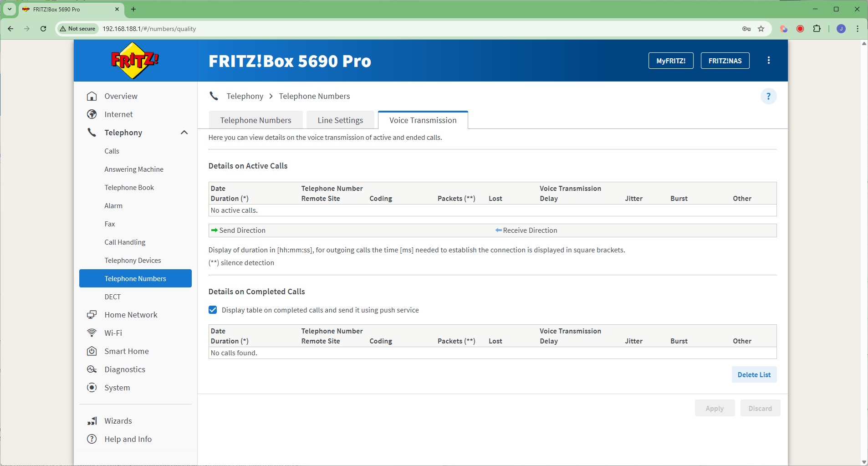Click the "Details on Completed Calls" heading

256,292
